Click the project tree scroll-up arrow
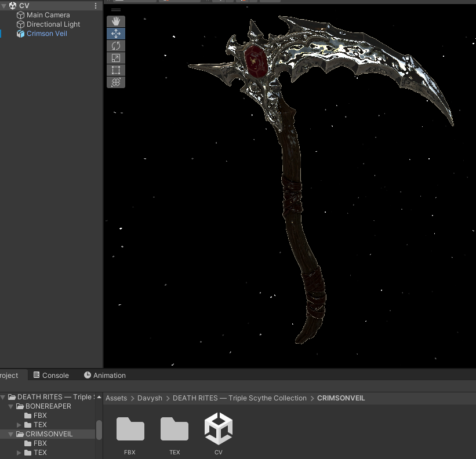This screenshot has width=476, height=459. pos(99,397)
